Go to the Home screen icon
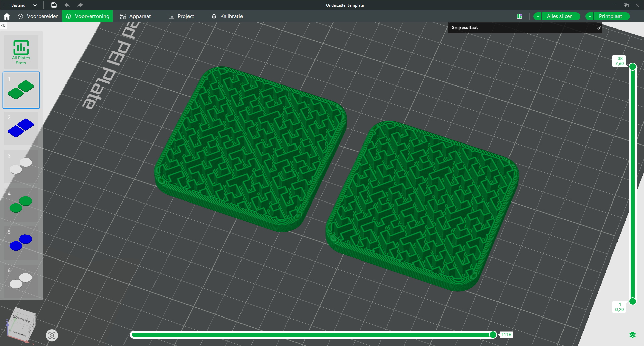This screenshot has width=644, height=346. click(7, 16)
